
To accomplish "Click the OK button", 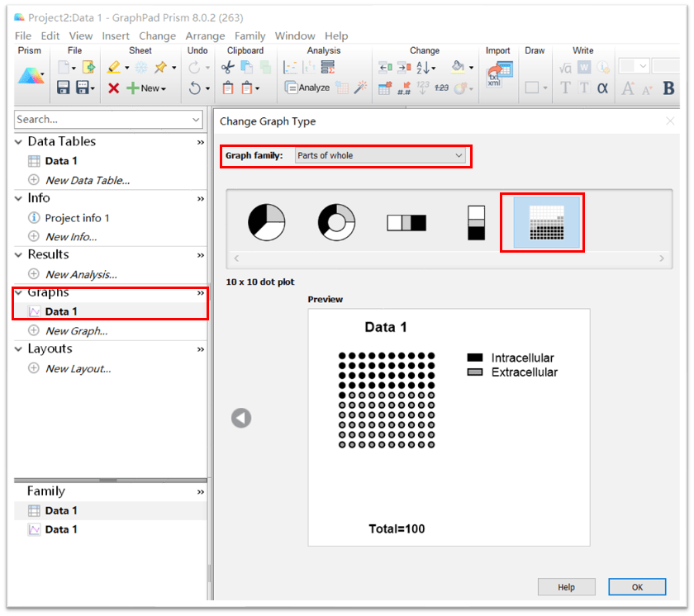I will coord(637,587).
